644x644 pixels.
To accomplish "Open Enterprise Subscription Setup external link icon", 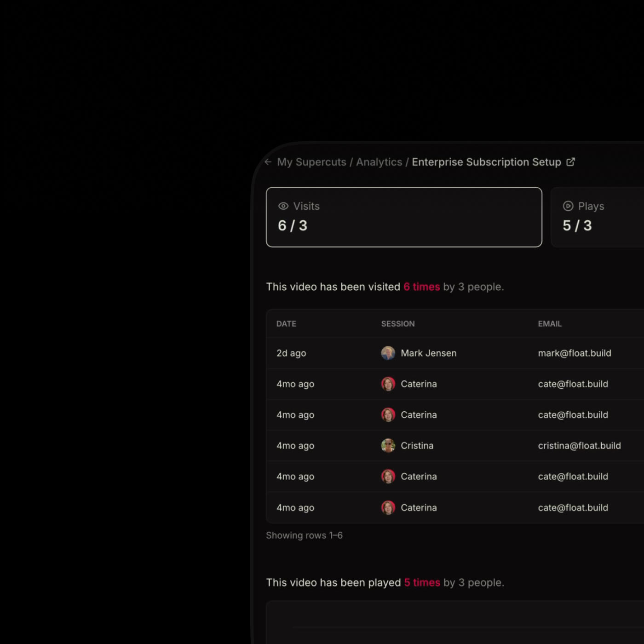I will [570, 162].
